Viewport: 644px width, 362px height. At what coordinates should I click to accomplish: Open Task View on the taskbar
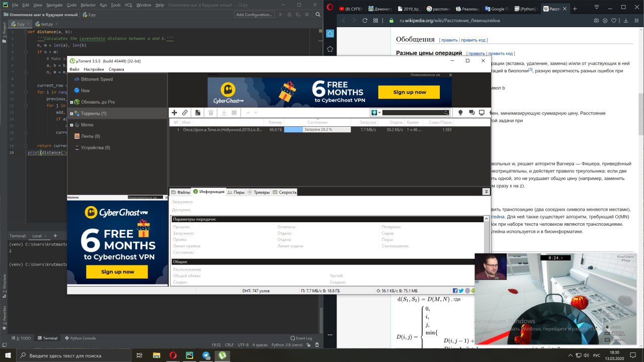coord(139,355)
